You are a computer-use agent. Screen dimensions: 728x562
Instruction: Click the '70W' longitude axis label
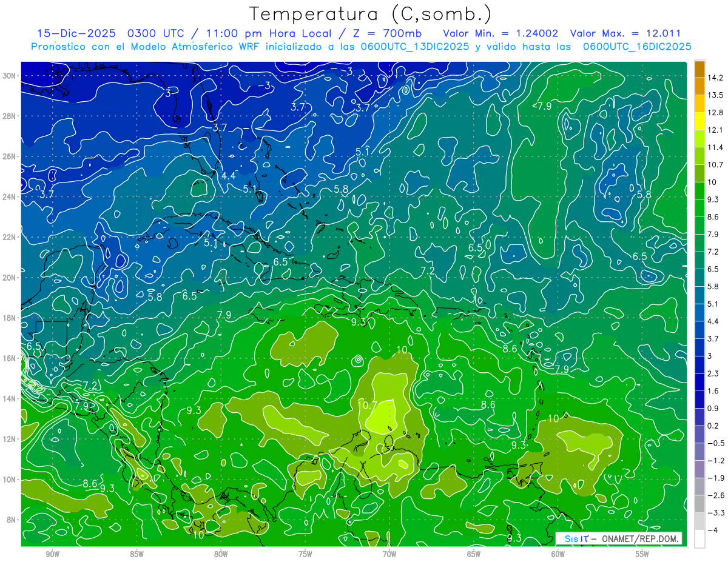click(x=389, y=554)
